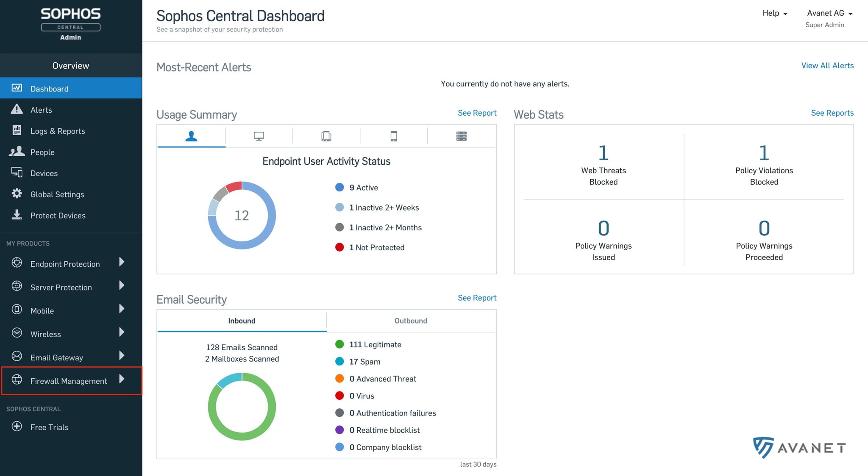This screenshot has width=868, height=476.
Task: Click Policy Warnings Issued stat
Action: [604, 240]
